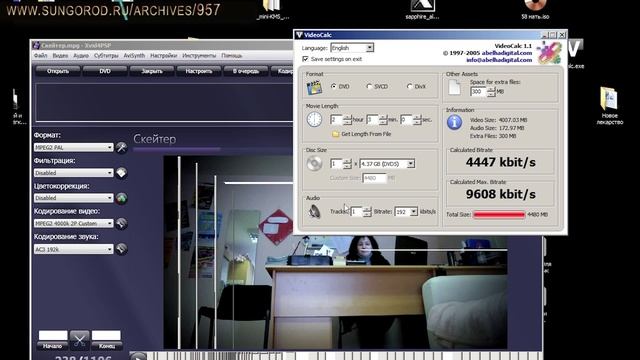Viewport: 640px width, 360px height.
Task: Open the Формат MPEG2 PAL dropdown
Action: (73, 147)
